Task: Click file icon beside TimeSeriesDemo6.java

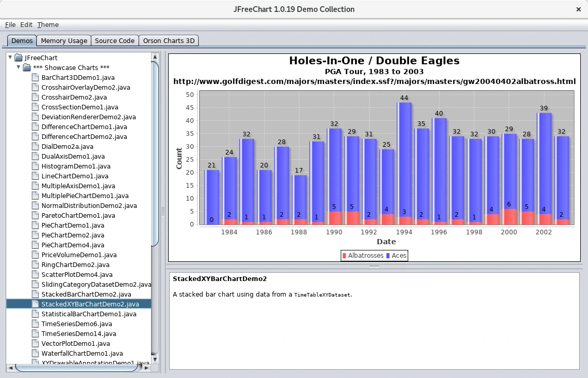Action: (x=35, y=324)
